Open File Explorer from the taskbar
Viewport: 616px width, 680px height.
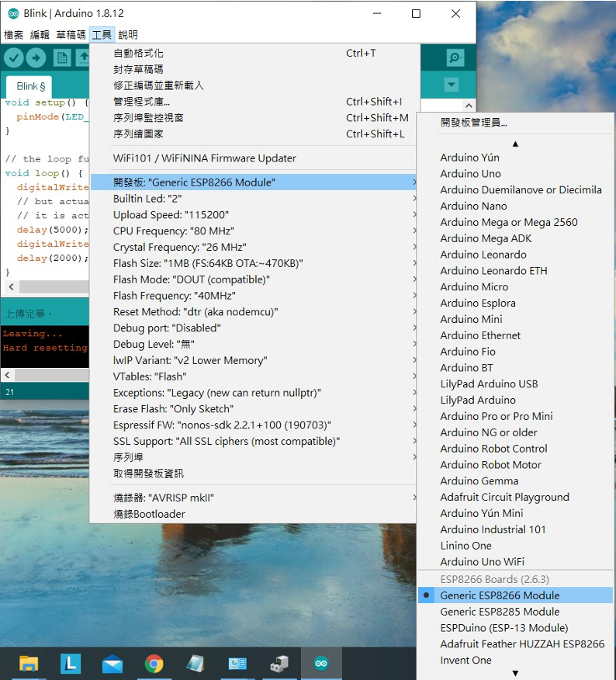[x=29, y=664]
